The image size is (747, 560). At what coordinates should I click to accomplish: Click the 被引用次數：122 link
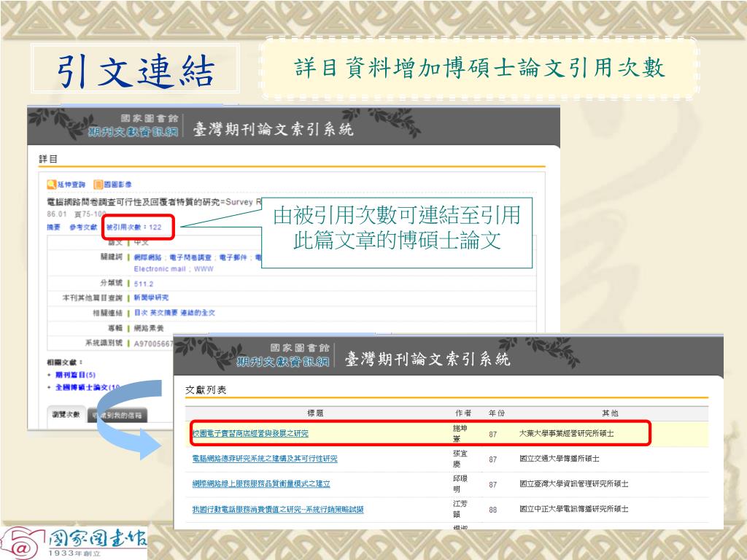coord(134,227)
